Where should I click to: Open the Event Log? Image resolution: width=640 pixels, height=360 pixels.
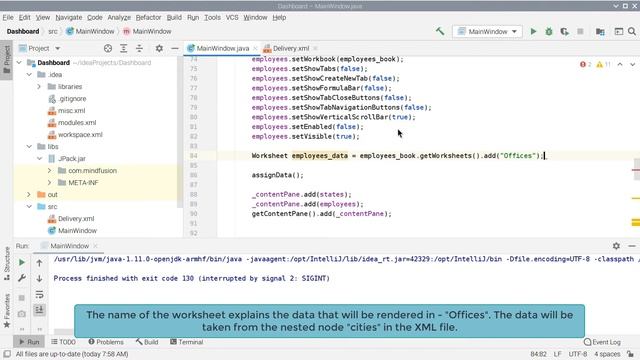tap(602, 342)
